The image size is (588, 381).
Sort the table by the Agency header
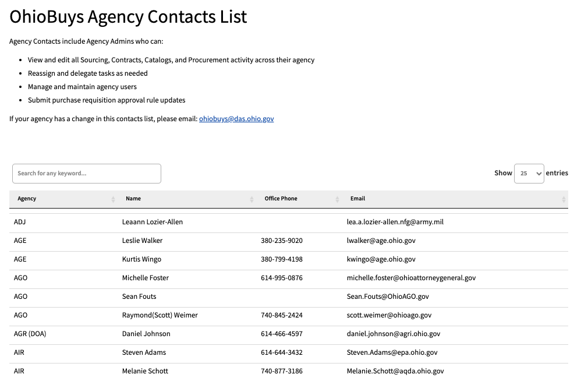point(27,199)
